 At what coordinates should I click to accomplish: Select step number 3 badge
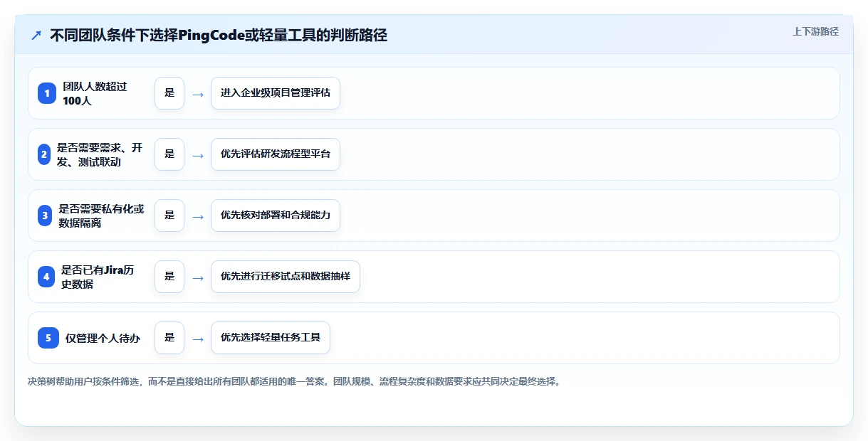45,216
